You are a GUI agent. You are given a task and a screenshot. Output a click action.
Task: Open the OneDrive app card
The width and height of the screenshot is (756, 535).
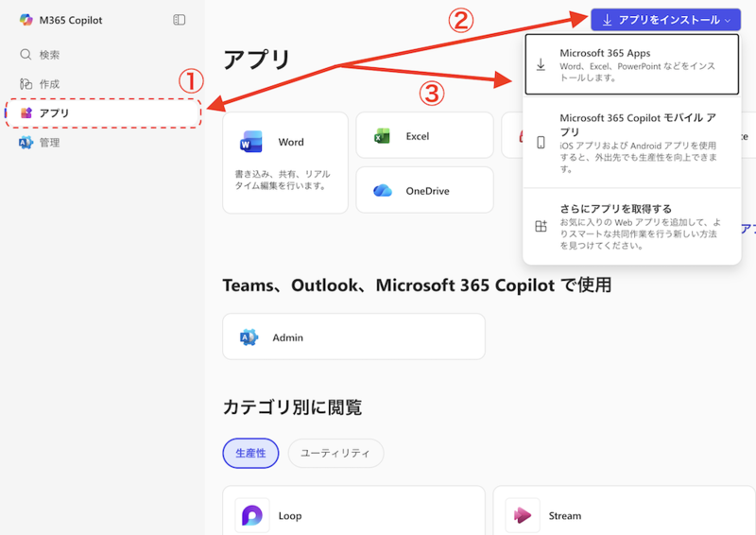click(424, 190)
